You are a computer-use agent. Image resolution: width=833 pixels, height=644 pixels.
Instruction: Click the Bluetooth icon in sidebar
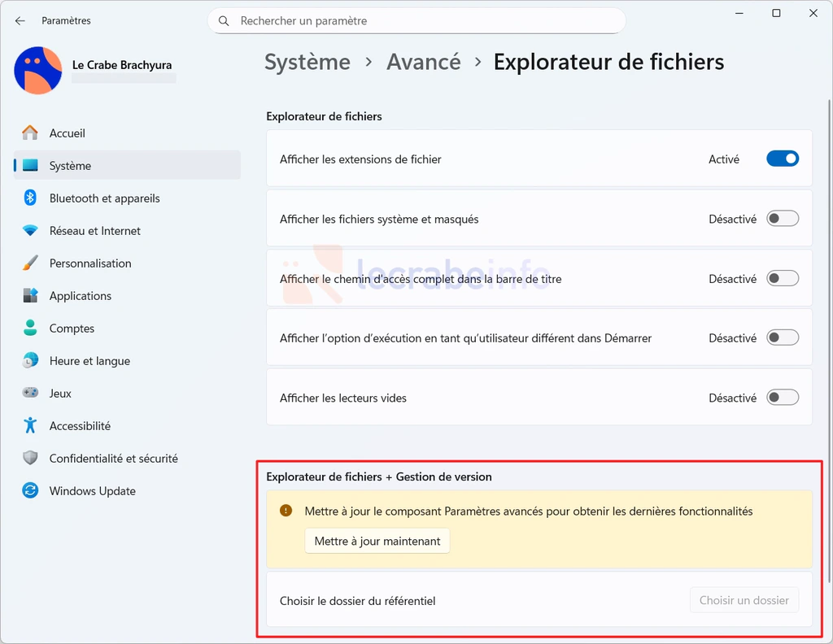click(x=30, y=198)
